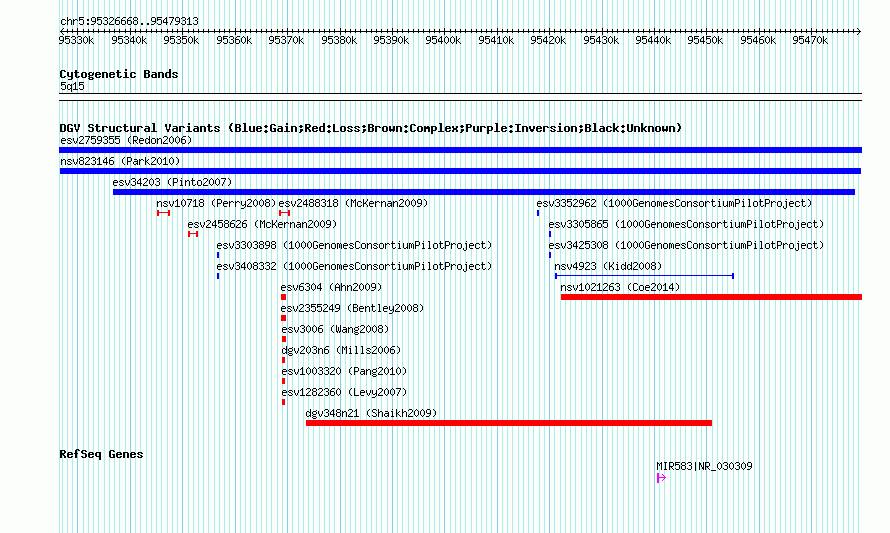Click the 95350k ruler tick label

coord(182,40)
